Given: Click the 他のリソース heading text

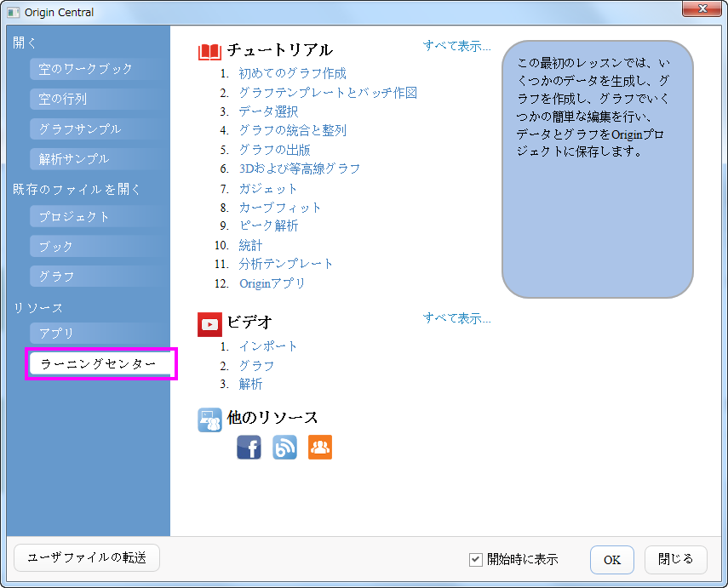Looking at the screenshot, I should coord(272,418).
